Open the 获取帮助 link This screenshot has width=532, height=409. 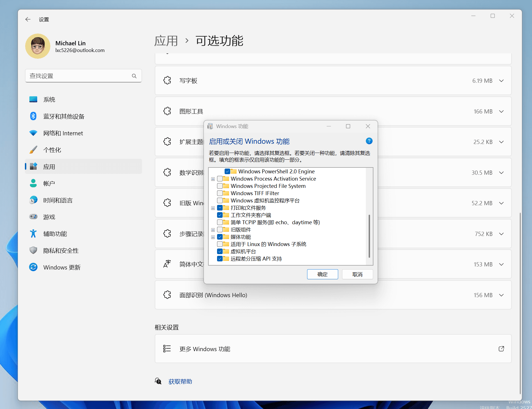[x=180, y=381]
